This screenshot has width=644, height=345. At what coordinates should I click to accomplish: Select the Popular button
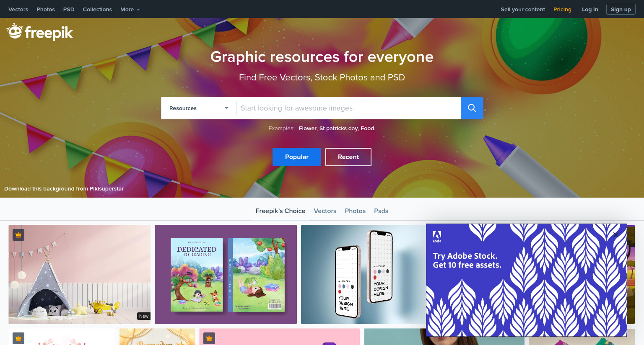pos(297,157)
